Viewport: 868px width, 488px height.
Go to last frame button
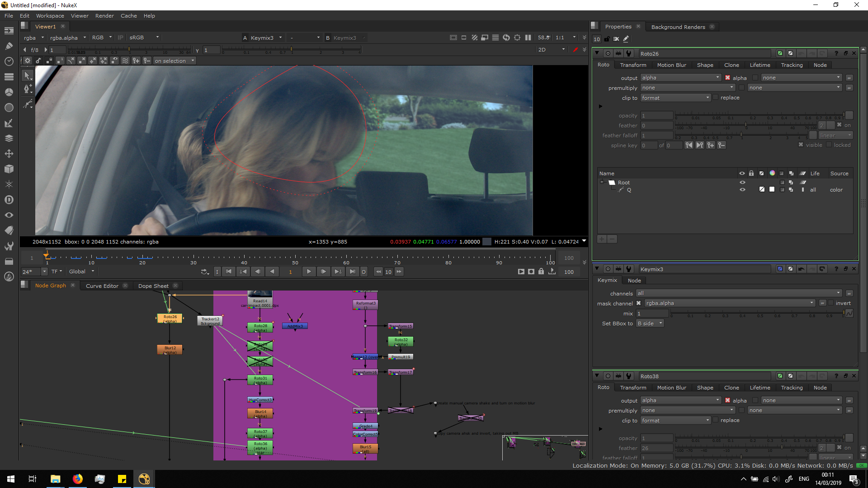pyautogui.click(x=352, y=272)
